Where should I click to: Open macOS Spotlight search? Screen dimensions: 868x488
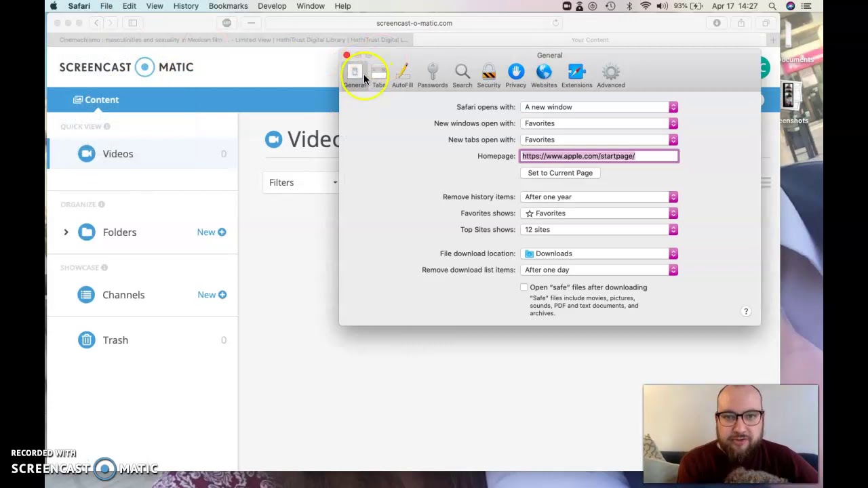pyautogui.click(x=772, y=6)
